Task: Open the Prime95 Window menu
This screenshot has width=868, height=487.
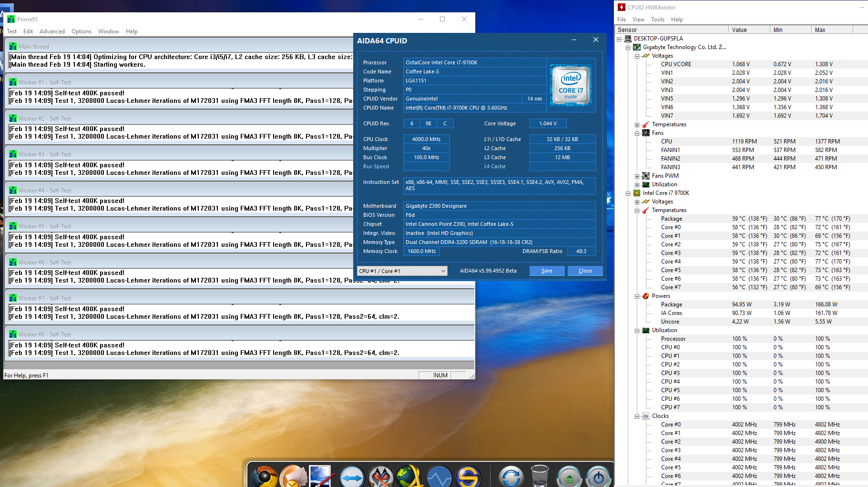Action: 109,31
